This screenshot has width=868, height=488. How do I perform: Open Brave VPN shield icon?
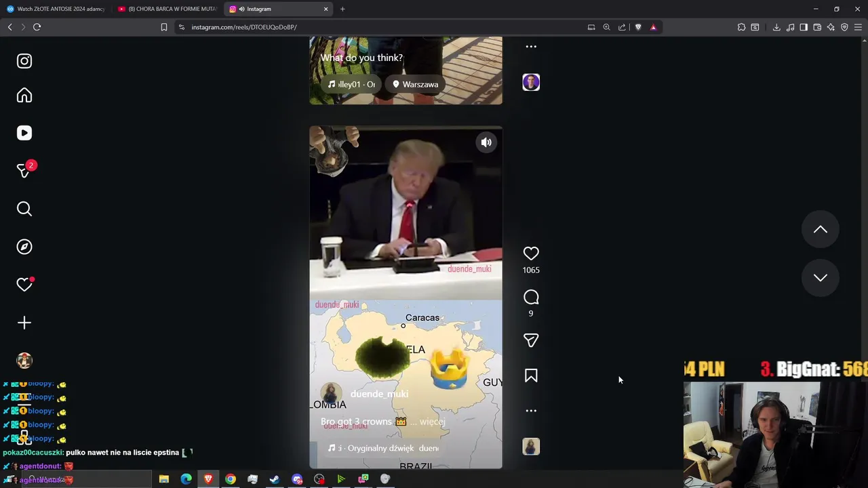pos(844,27)
